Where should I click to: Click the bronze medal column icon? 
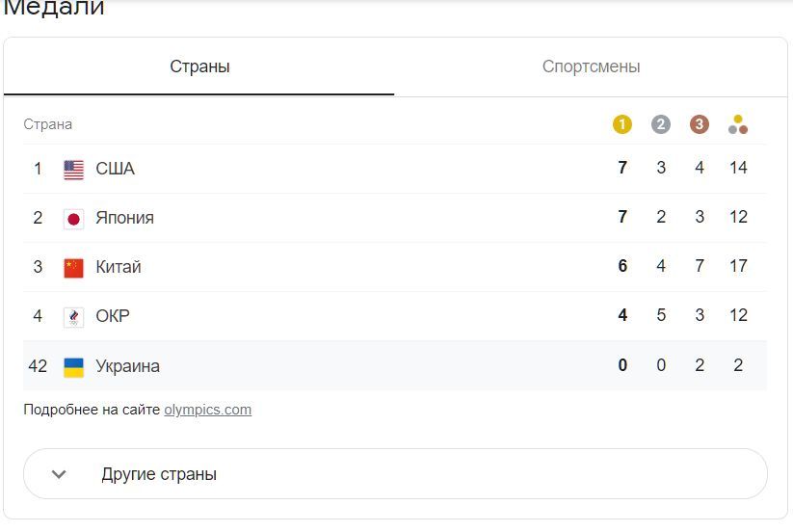700,124
